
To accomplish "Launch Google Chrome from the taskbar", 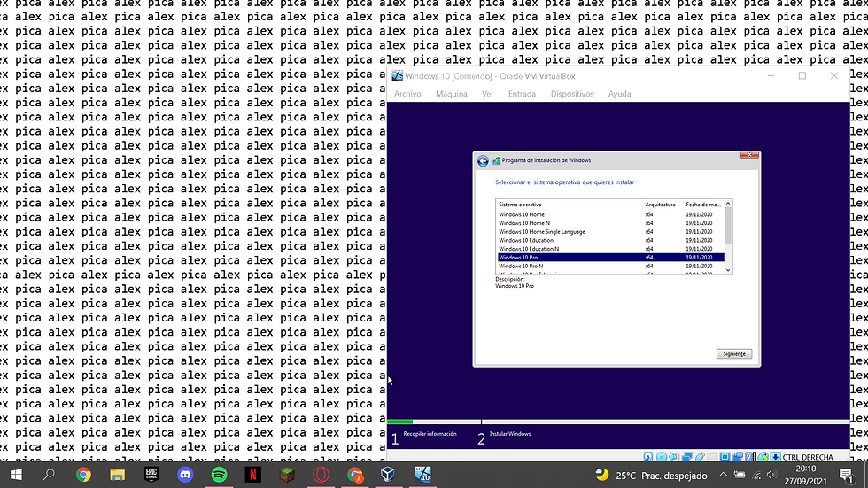I will pos(83,475).
